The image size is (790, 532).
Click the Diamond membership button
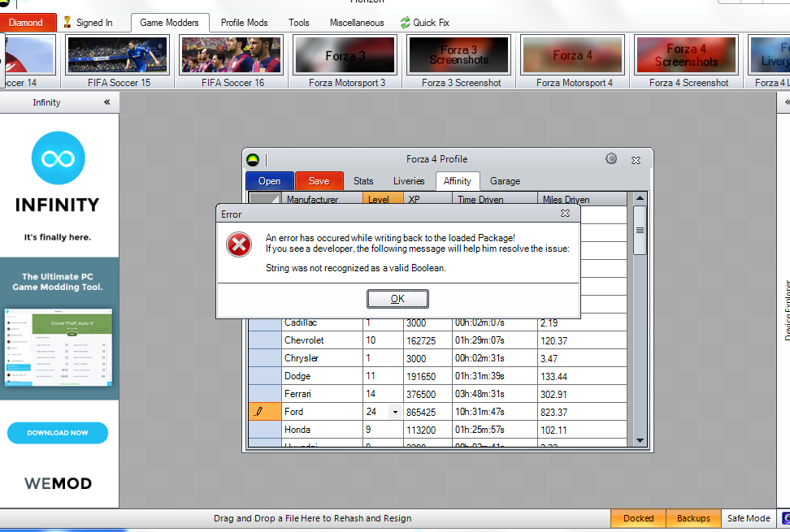(28, 23)
